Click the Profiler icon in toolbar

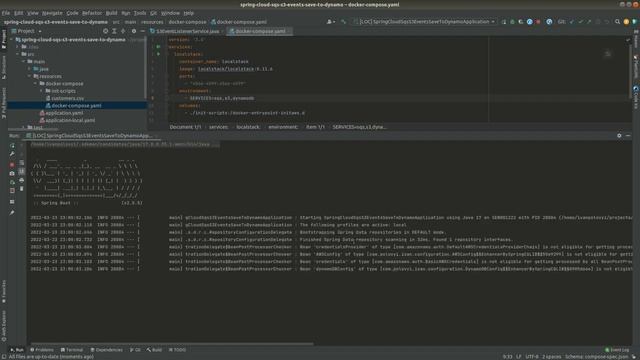pos(529,22)
